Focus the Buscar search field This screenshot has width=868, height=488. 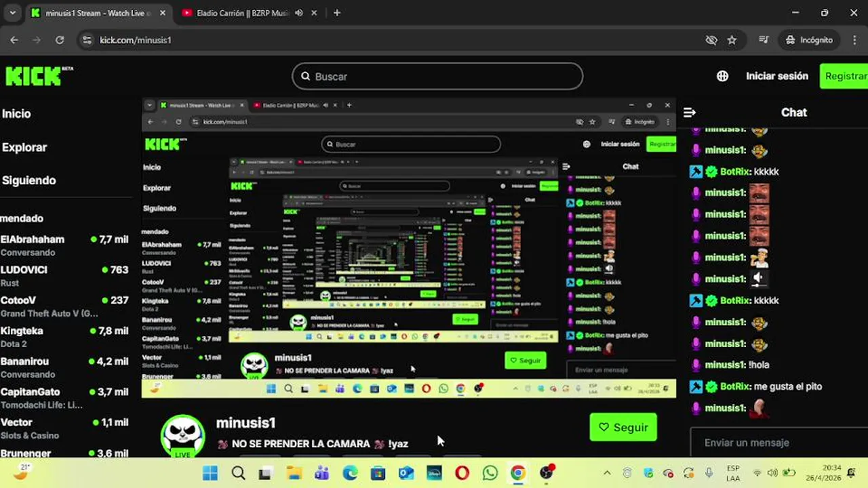pos(437,77)
